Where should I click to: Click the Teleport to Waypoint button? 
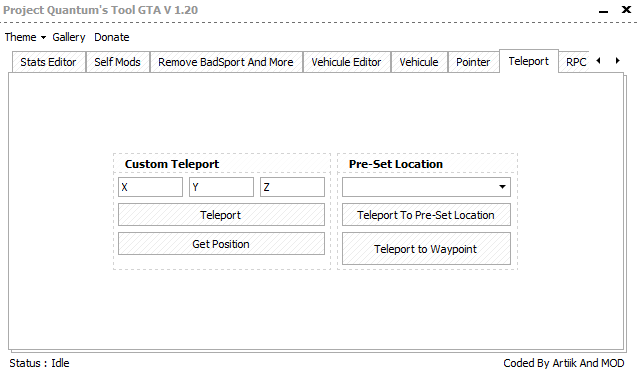point(426,249)
